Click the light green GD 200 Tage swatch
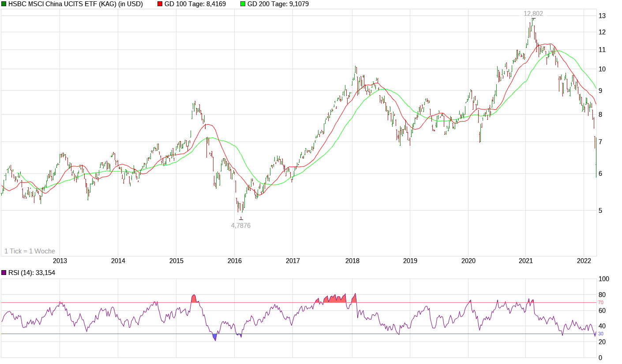This screenshot has width=622, height=364. point(243,4)
